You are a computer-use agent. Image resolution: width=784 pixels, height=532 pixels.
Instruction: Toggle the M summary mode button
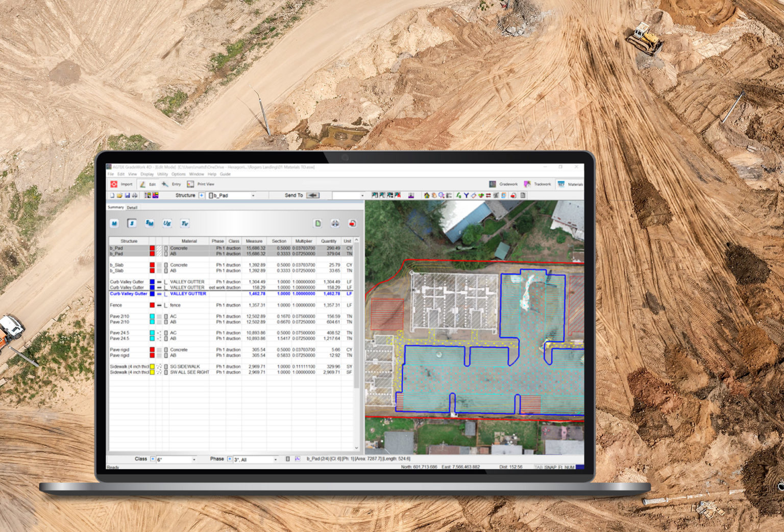click(114, 224)
